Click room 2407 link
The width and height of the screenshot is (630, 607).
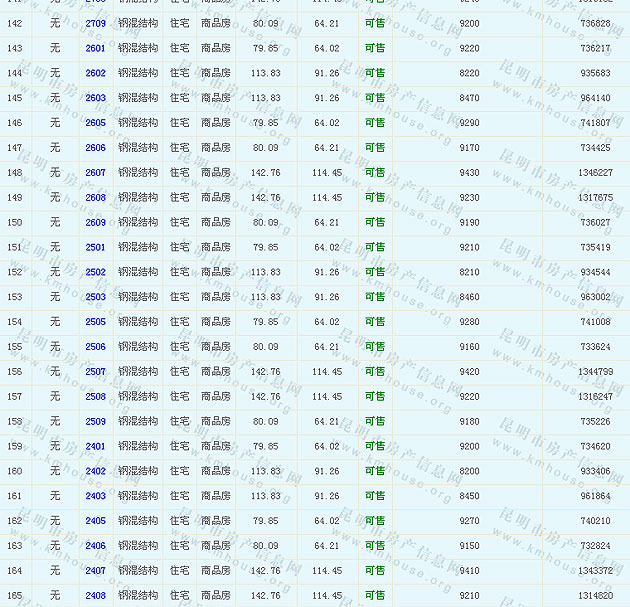(95, 571)
